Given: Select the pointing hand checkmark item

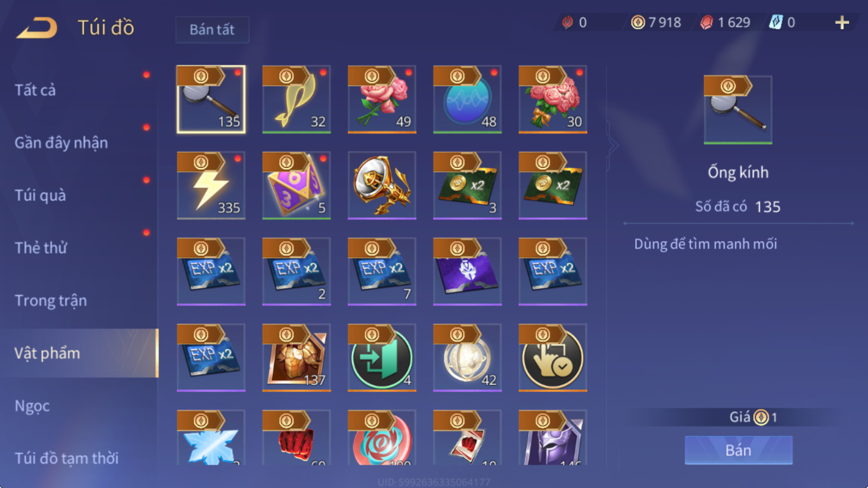Looking at the screenshot, I should click(x=553, y=358).
